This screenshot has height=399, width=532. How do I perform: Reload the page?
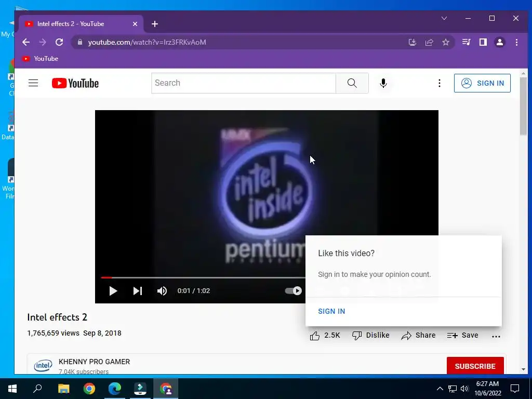59,42
